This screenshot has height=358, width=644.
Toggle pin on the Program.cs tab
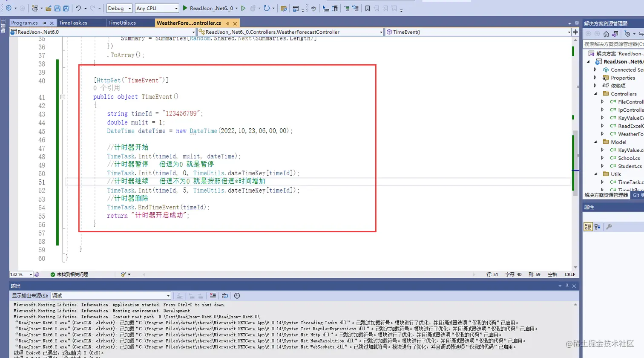click(x=44, y=23)
